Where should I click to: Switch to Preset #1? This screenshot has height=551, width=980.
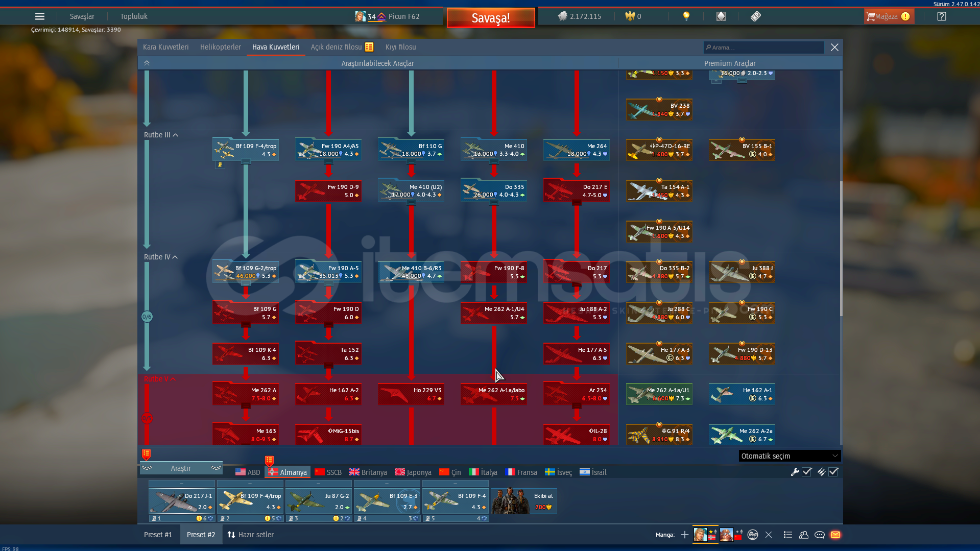(x=158, y=535)
